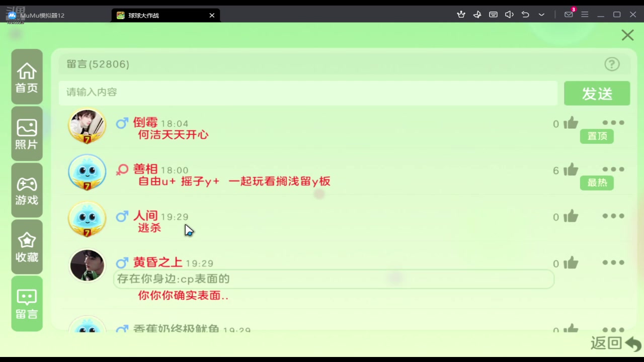Click the comment text 逃杀
The width and height of the screenshot is (644, 362).
[149, 228]
